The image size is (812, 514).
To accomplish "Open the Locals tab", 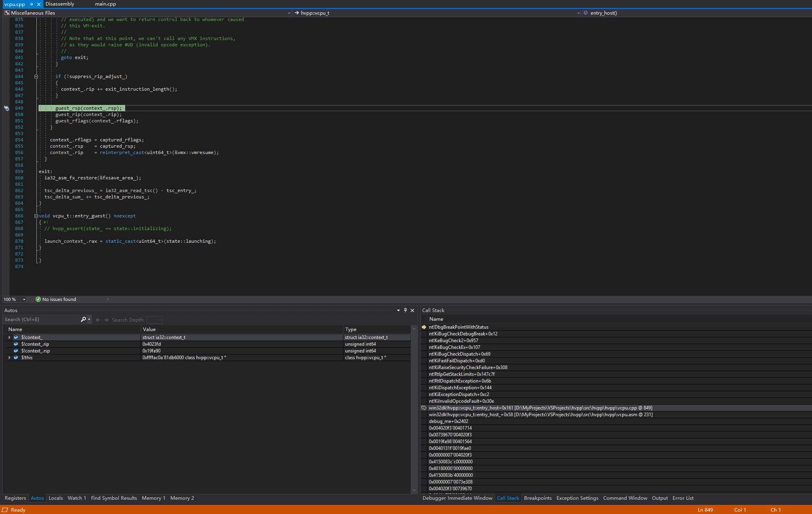I will (x=56, y=498).
